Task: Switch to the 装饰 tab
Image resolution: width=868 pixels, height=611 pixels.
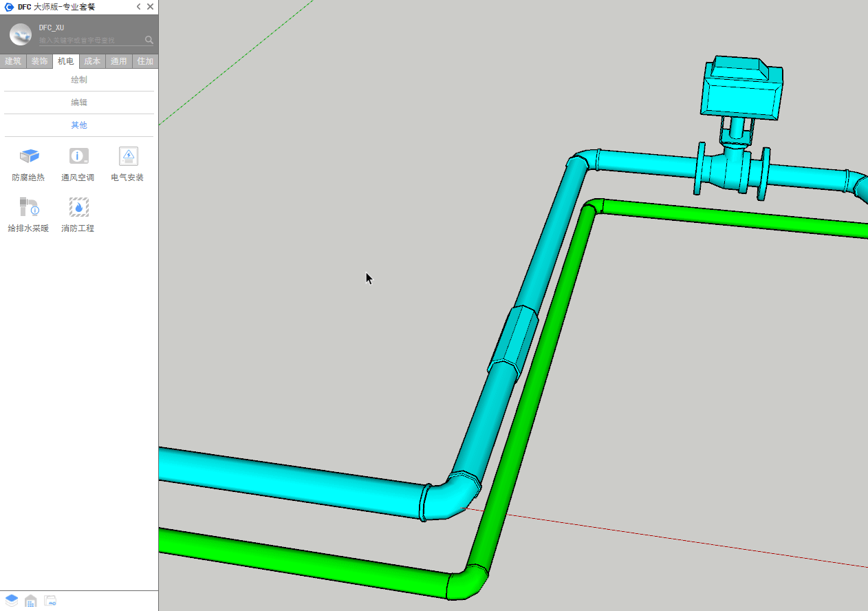Action: click(x=39, y=61)
